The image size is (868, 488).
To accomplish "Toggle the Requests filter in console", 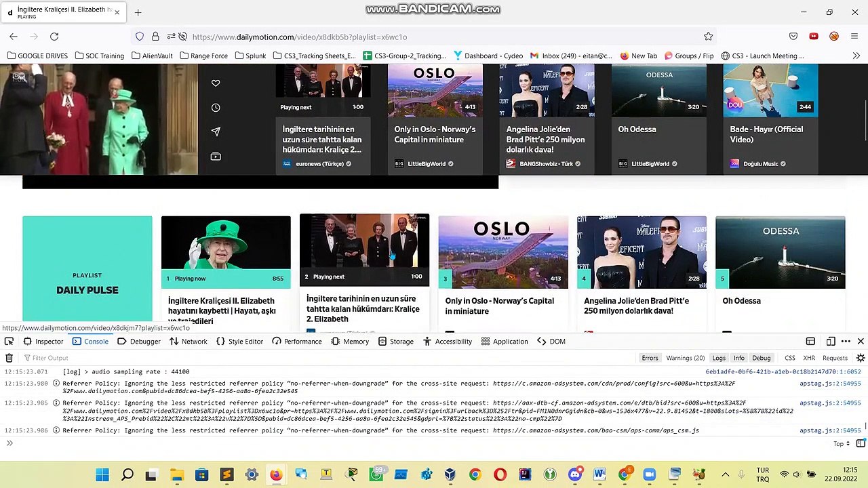I will [835, 358].
